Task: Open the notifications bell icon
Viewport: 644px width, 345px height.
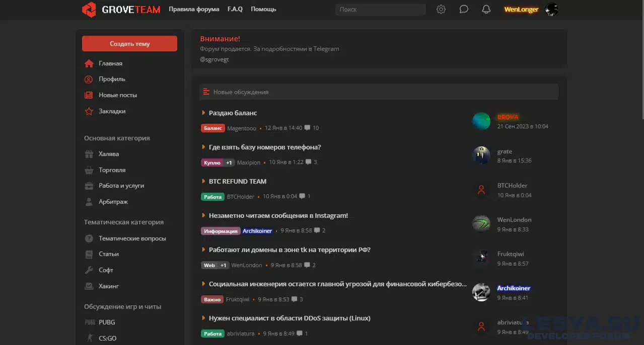Action: point(486,10)
